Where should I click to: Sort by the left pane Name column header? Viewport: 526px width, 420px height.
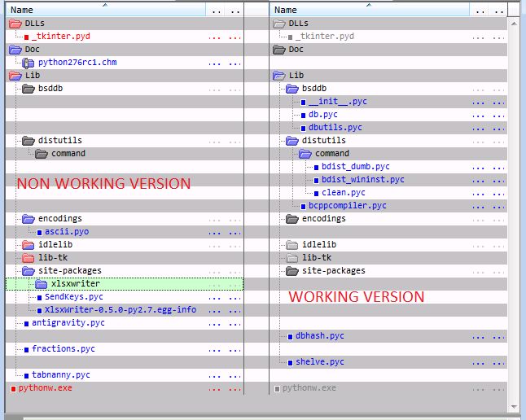[106, 10]
